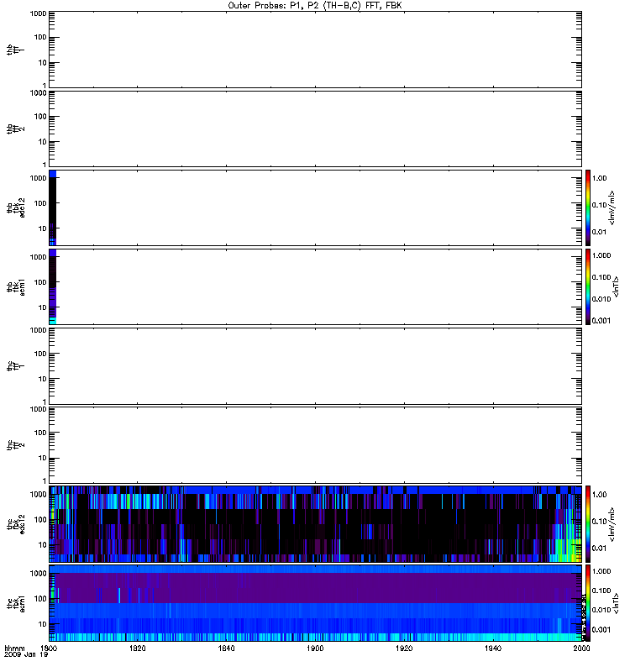The image size is (630, 672).
Task: Click the '1800' time axis label
Action: 49,648
